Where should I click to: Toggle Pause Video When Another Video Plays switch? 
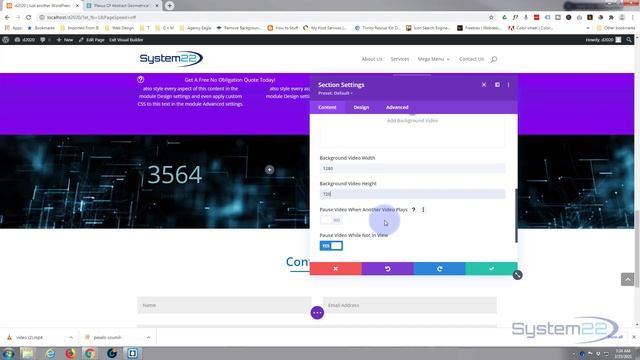click(331, 220)
